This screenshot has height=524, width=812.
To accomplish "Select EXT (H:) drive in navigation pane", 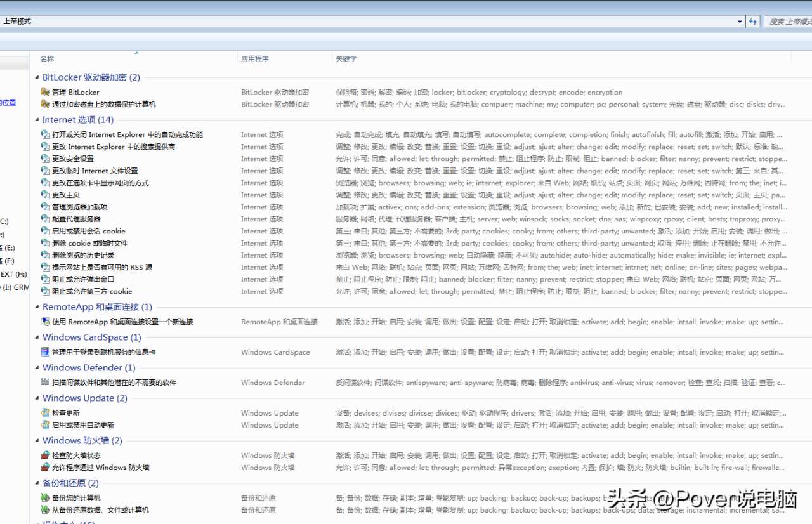I will 13,274.
